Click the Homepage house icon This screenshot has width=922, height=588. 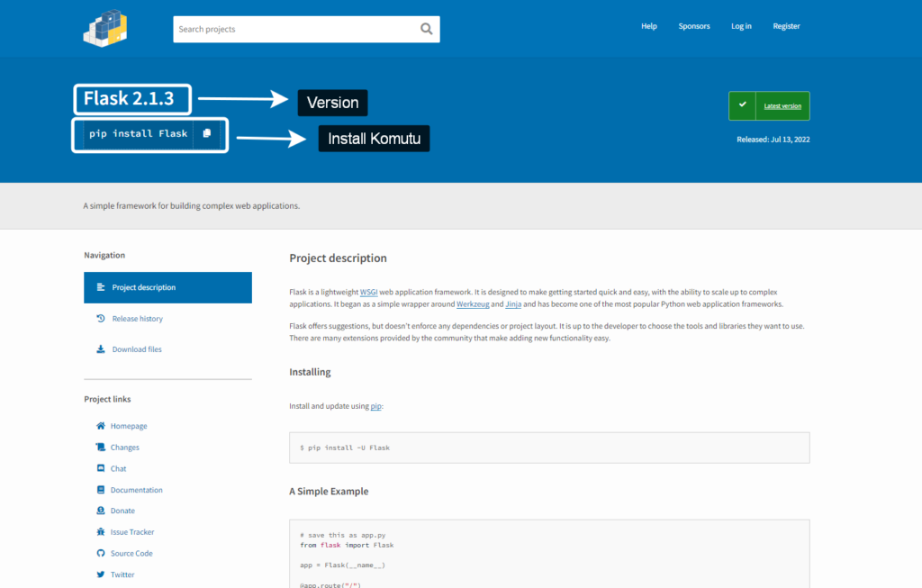pyautogui.click(x=101, y=426)
